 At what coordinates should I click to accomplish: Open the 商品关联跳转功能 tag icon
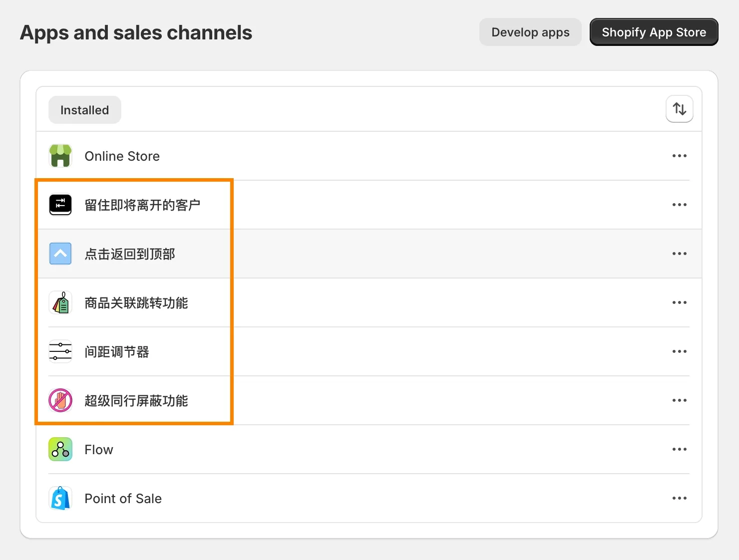pos(60,302)
